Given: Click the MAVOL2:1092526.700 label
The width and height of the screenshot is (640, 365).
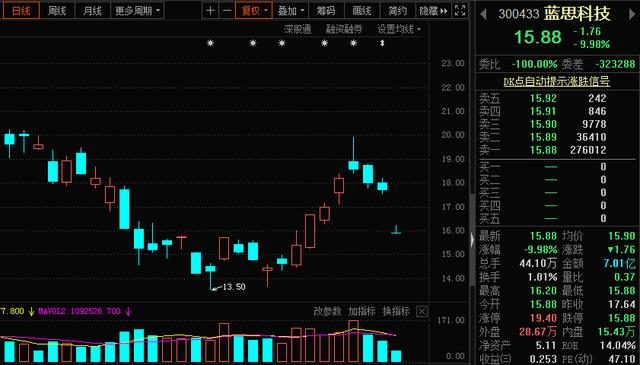Looking at the screenshot, I should [x=80, y=311].
